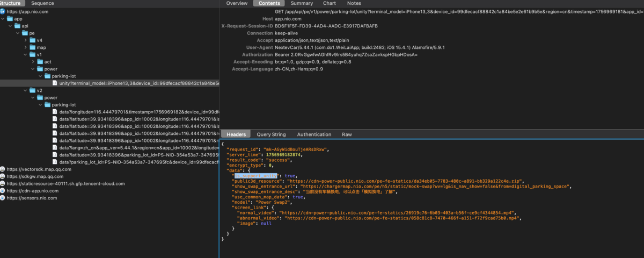Switch to the Raw tab

pyautogui.click(x=347, y=134)
